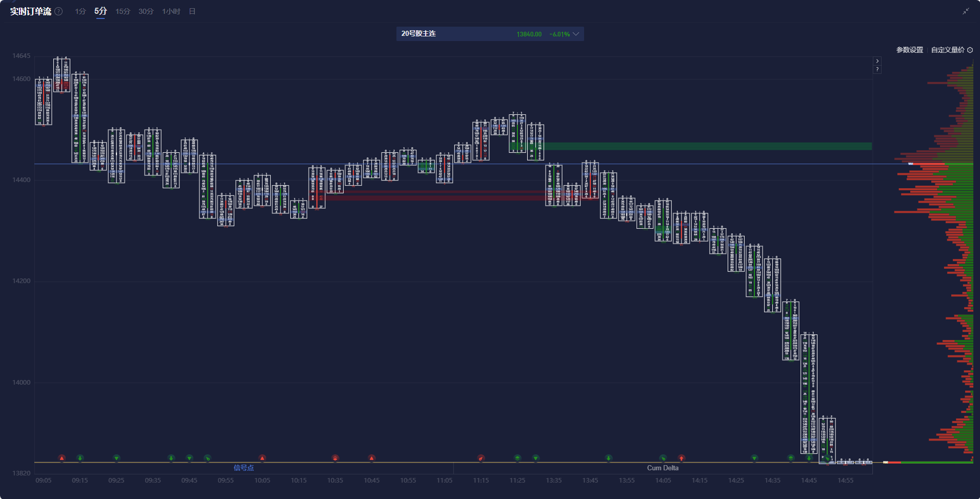
Task: Click the 13:35 time axis label
Action: [x=554, y=481]
